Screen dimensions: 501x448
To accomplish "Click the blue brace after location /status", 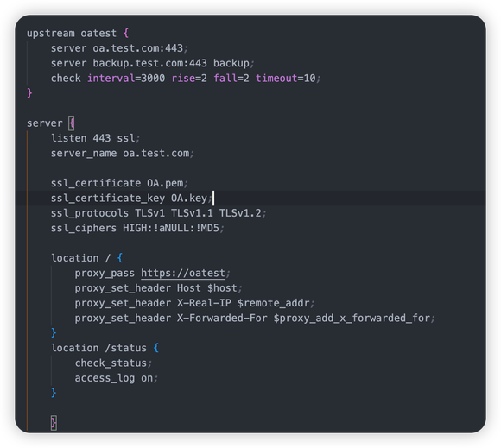I will (156, 348).
